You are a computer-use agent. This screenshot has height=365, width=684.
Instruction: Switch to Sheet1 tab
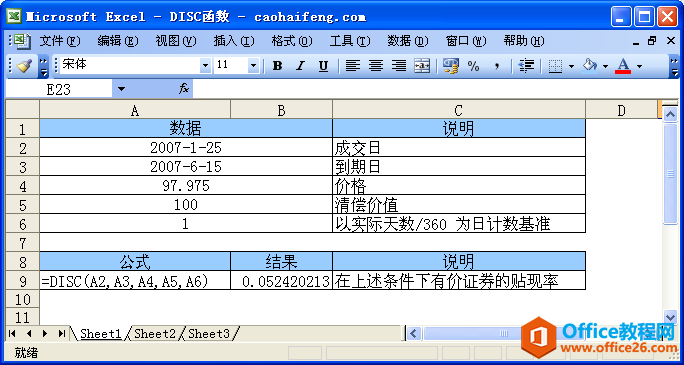point(101,334)
